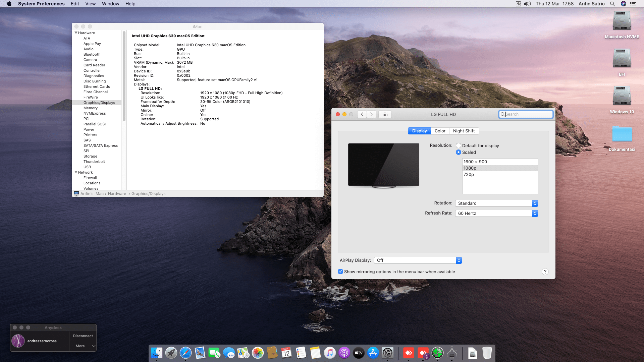Open Messages from the Dock
The image size is (644, 362).
point(229,353)
